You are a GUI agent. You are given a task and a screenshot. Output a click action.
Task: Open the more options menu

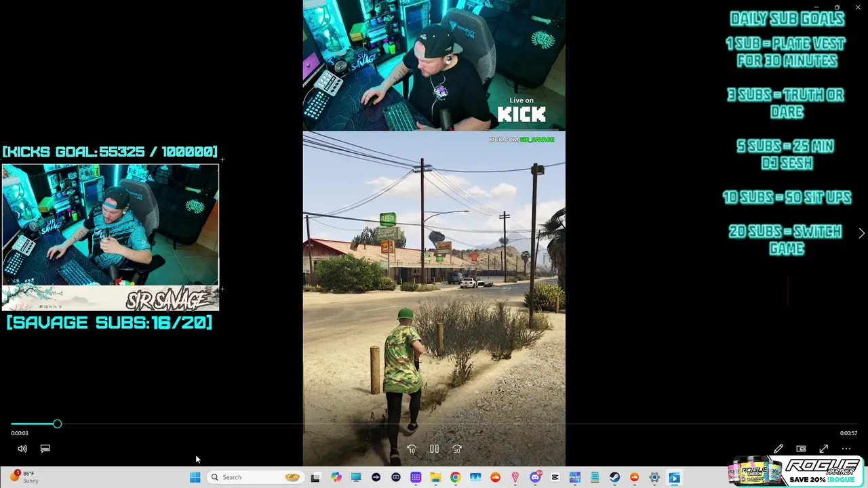(x=846, y=449)
